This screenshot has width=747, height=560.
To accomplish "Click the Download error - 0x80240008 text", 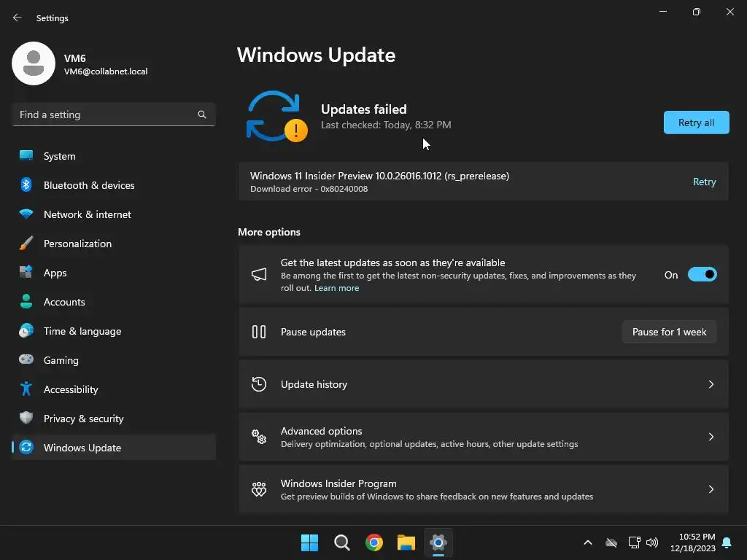I will point(309,189).
